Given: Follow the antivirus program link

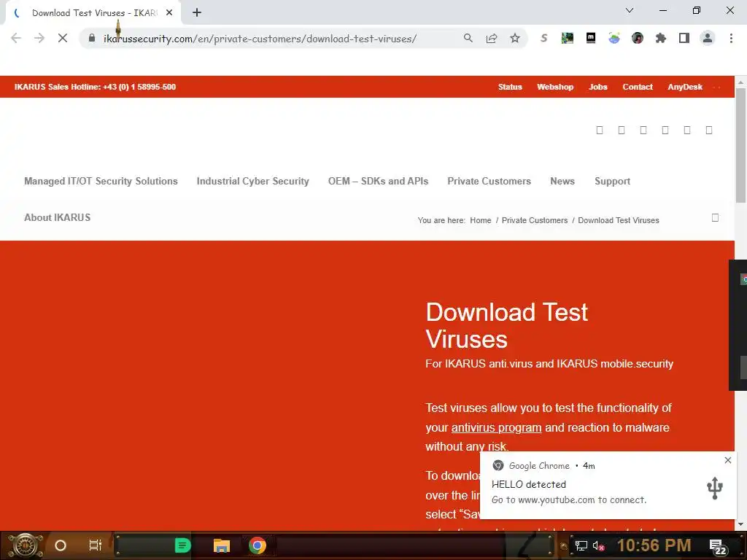Looking at the screenshot, I should tap(496, 427).
